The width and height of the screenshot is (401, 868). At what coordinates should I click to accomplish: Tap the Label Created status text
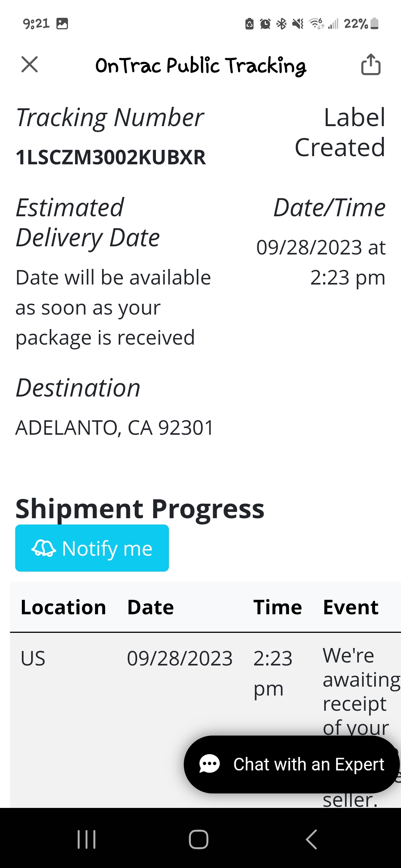point(340,132)
